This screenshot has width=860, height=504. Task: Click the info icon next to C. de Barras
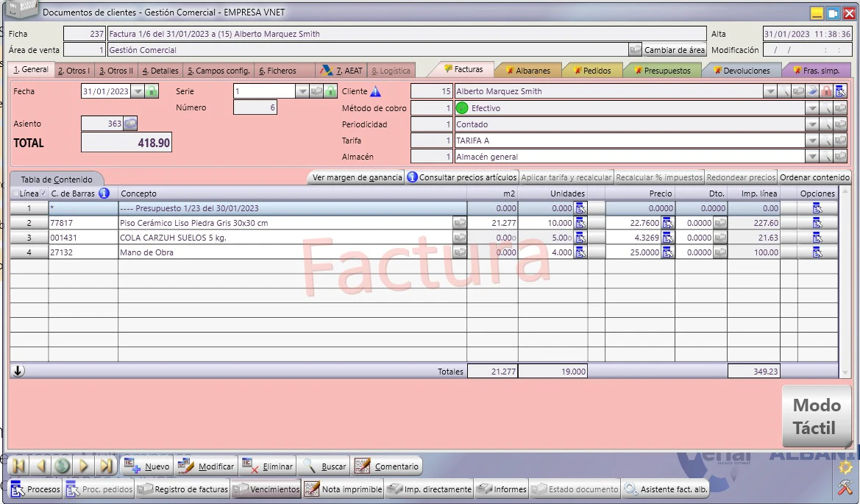coord(104,193)
